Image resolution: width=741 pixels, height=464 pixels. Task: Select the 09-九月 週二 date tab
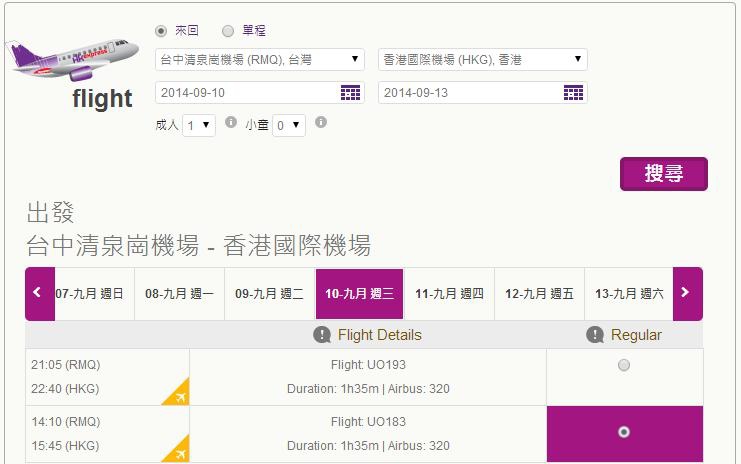269,294
